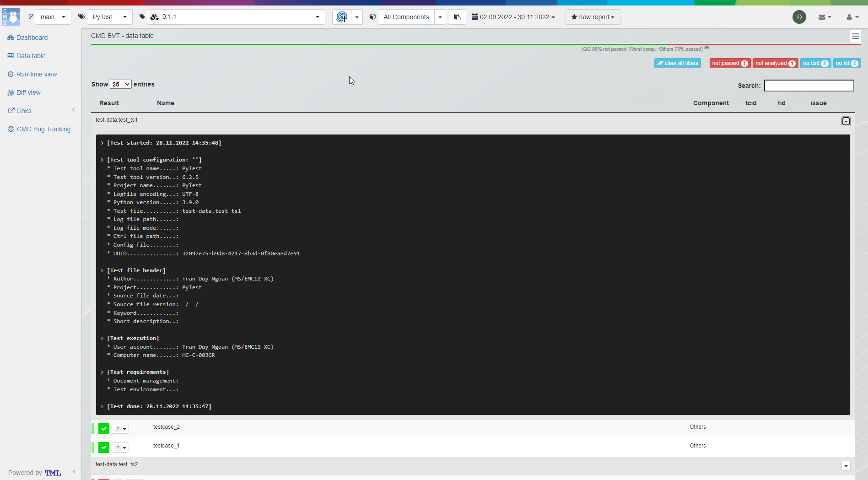The width and height of the screenshot is (868, 480).
Task: Click the 'clear all filters' button
Action: tap(677, 63)
